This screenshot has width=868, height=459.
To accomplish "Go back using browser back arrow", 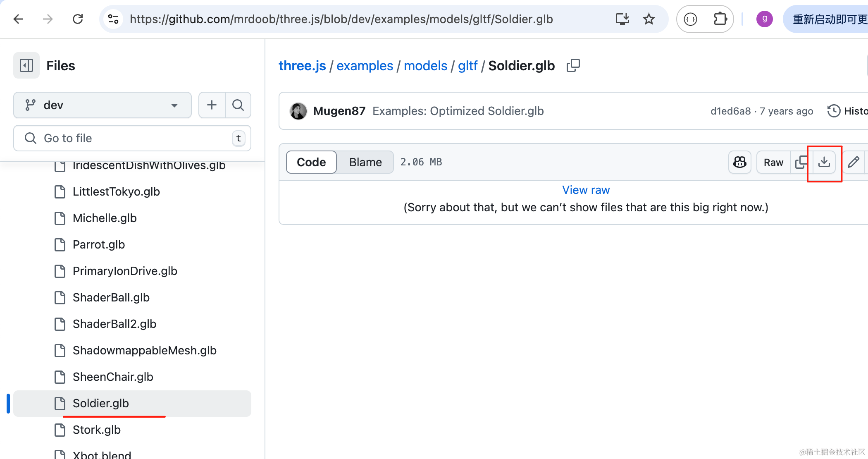I will (19, 19).
